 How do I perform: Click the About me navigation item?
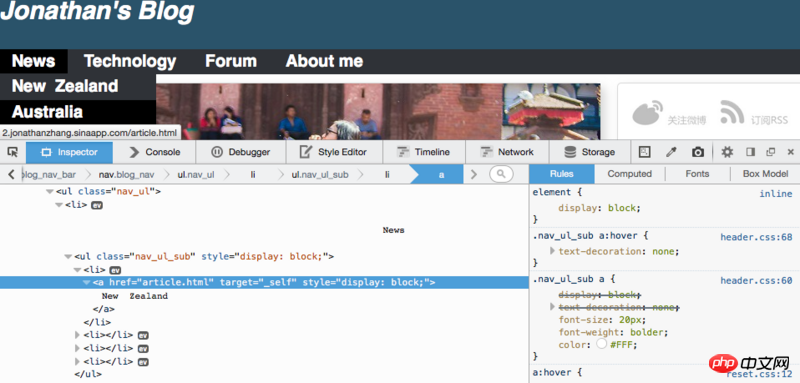[324, 61]
